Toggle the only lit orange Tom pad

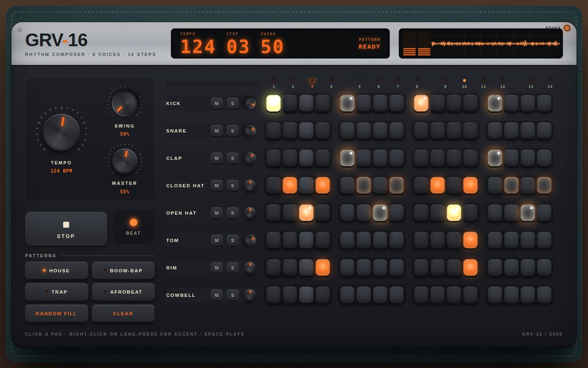coord(470,240)
